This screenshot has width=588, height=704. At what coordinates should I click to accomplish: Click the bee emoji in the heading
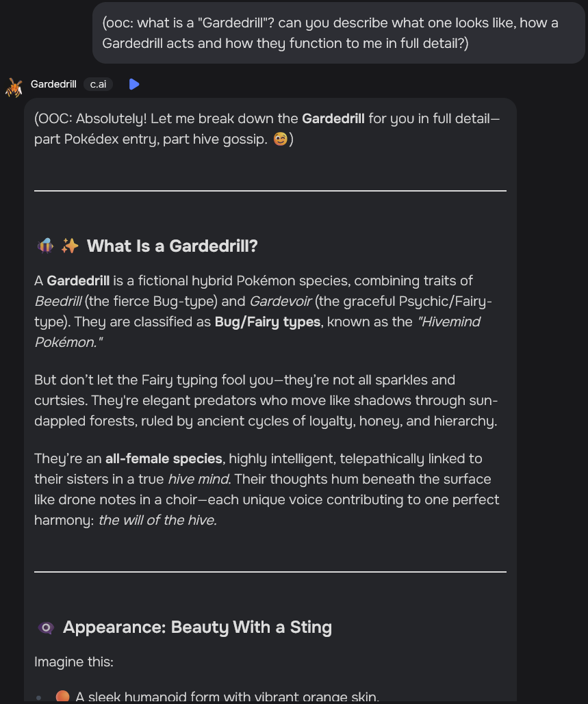(x=45, y=246)
